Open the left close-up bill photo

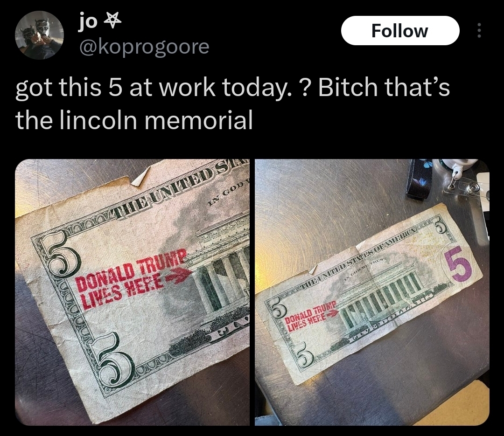click(x=132, y=292)
